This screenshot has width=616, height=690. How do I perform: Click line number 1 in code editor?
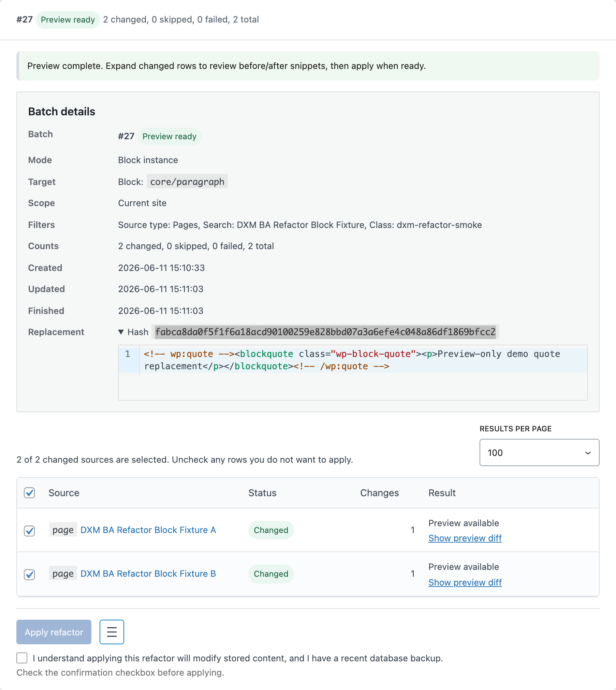click(x=128, y=354)
